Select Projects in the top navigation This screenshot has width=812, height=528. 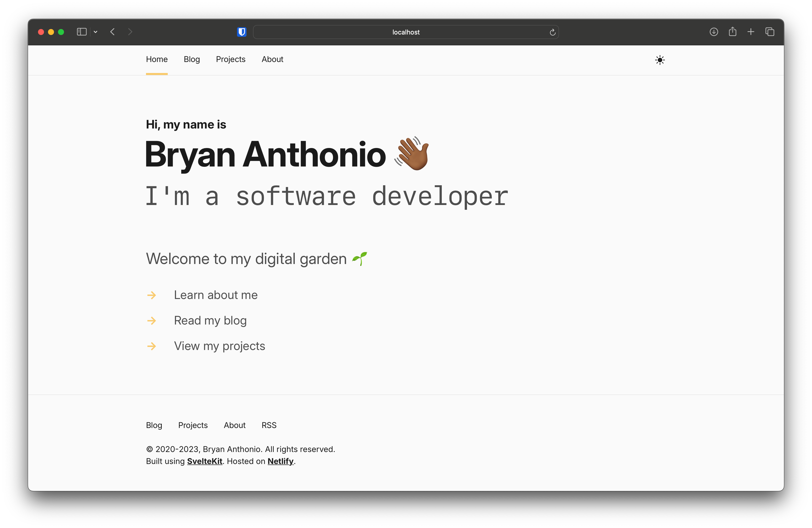click(x=231, y=59)
